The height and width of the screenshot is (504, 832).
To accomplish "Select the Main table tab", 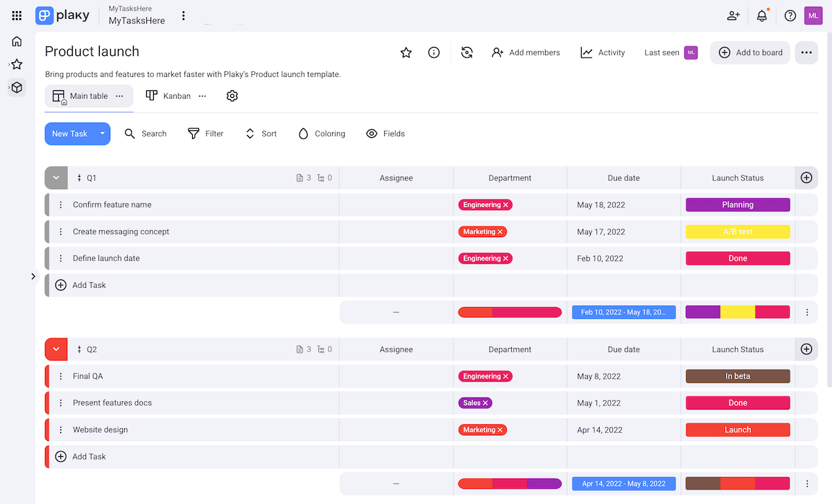I will click(x=80, y=96).
